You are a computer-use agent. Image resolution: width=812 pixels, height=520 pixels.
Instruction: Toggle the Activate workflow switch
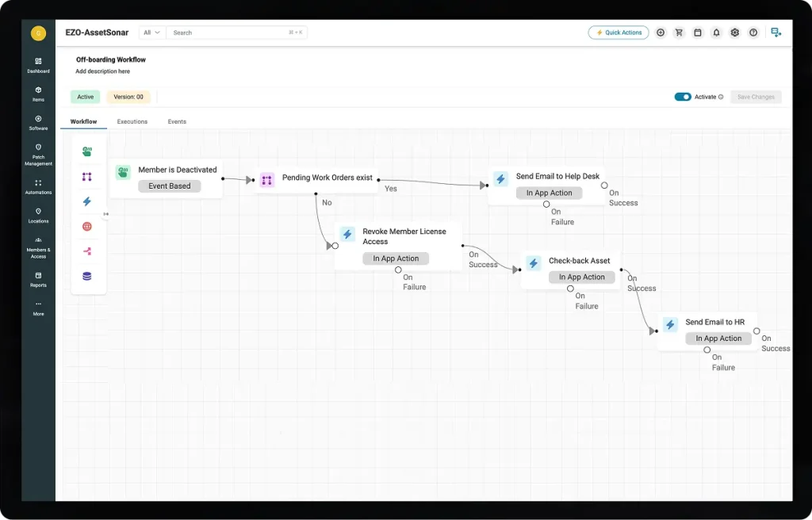click(682, 97)
